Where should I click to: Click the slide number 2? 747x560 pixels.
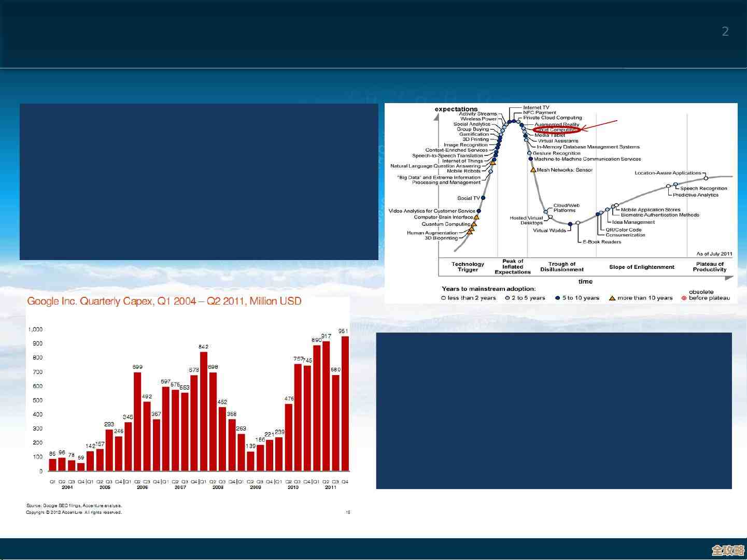[725, 32]
